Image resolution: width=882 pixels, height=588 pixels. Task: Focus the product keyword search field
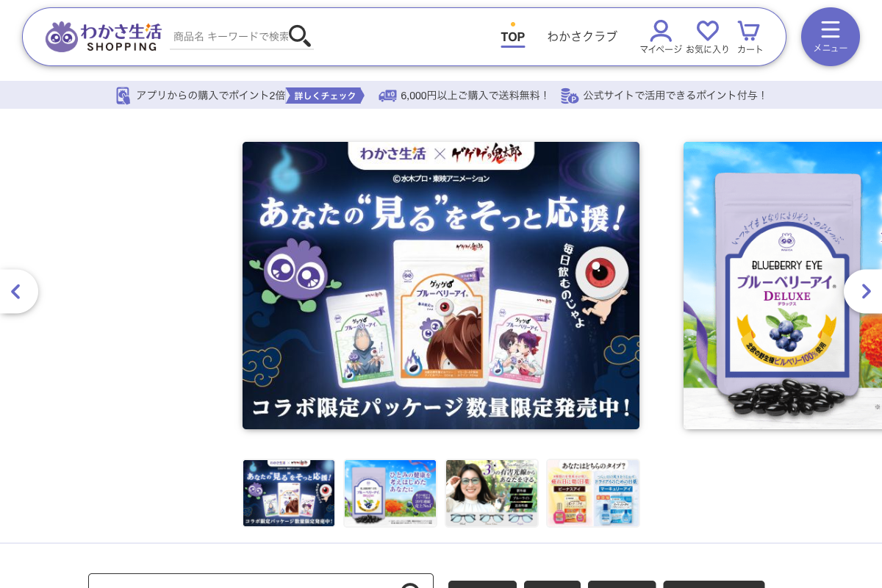pyautogui.click(x=229, y=36)
